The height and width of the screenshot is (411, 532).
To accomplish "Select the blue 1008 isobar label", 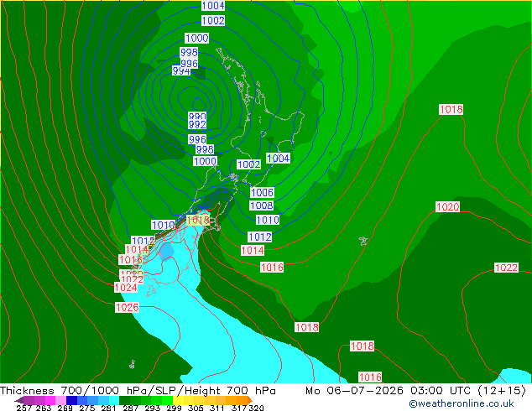I will pos(262,205).
